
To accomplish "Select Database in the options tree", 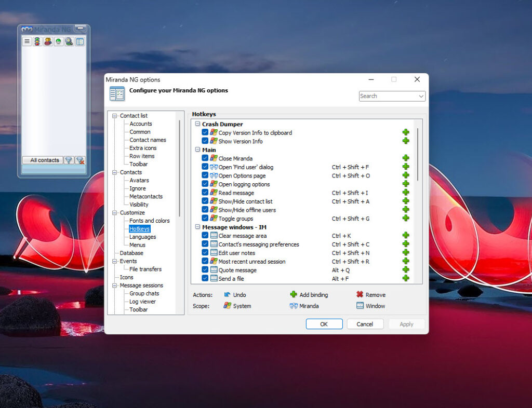I will pos(131,253).
